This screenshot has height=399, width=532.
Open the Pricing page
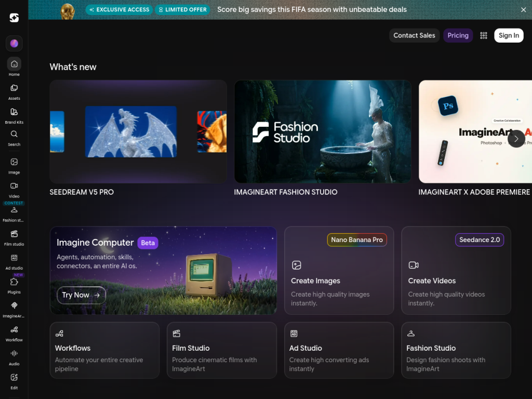(x=458, y=35)
